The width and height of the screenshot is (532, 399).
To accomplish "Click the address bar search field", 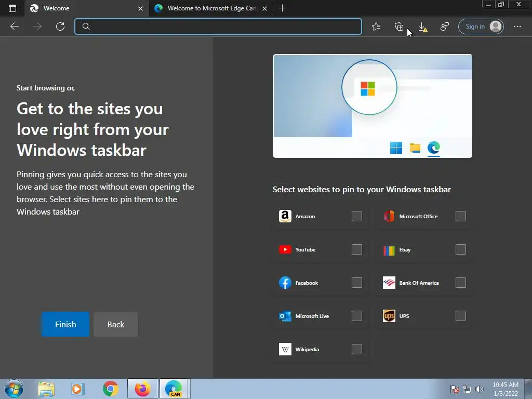I will [218, 26].
